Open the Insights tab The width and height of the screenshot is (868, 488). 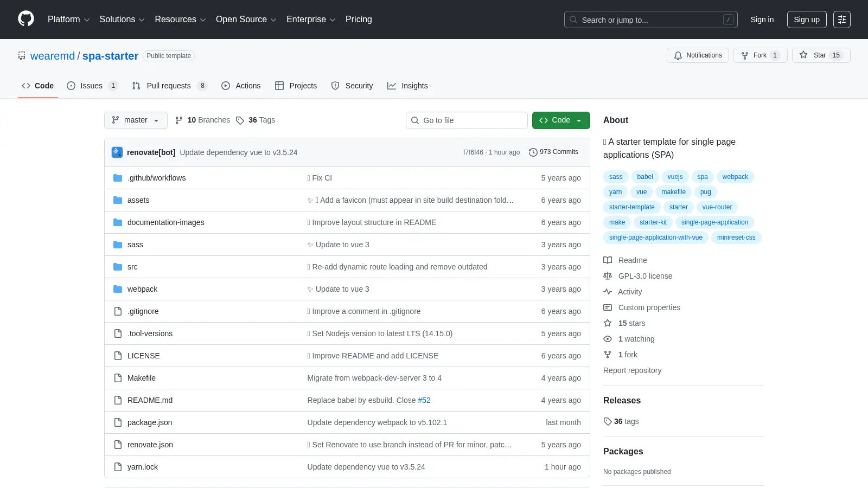(407, 86)
